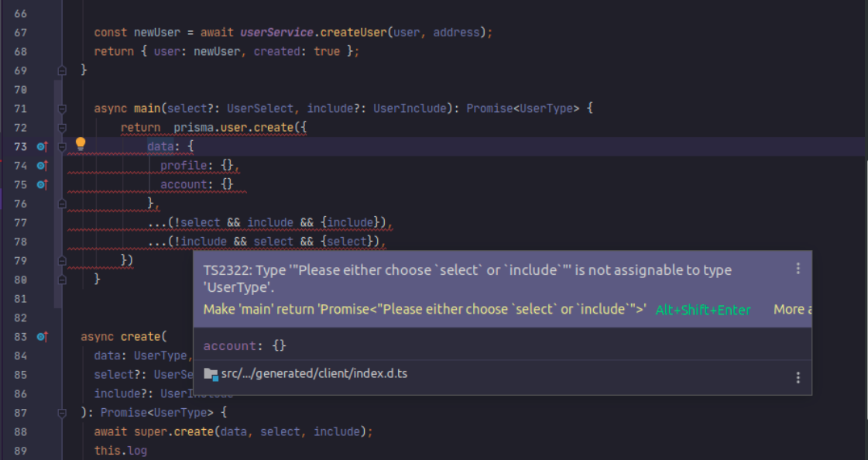Click 'prisma' on line 72

coord(194,128)
